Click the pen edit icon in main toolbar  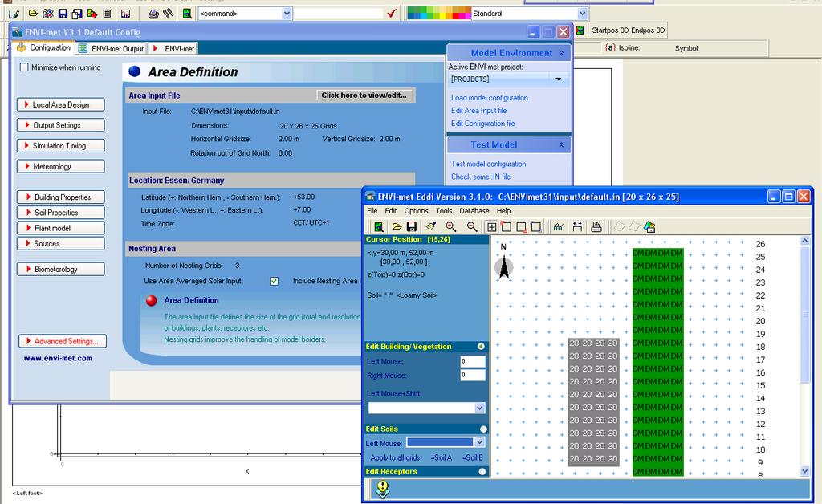(x=14, y=14)
